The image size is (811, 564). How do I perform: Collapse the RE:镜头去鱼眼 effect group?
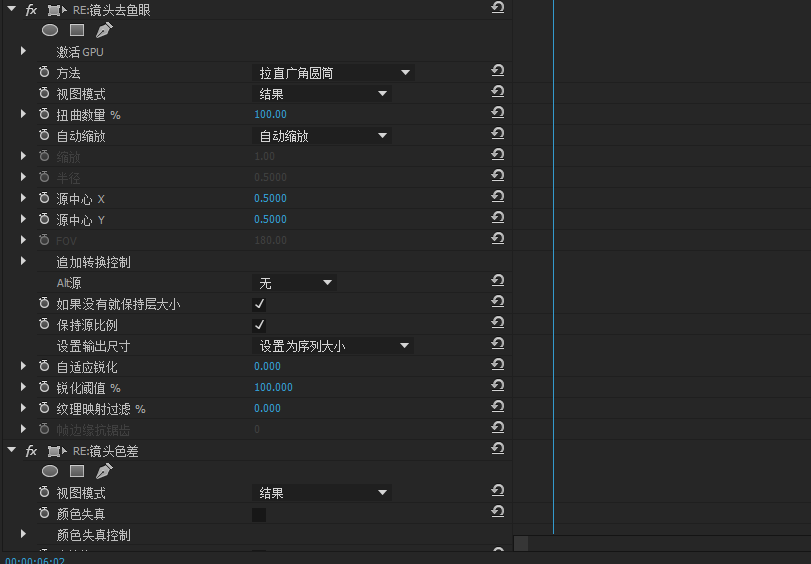(x=11, y=9)
